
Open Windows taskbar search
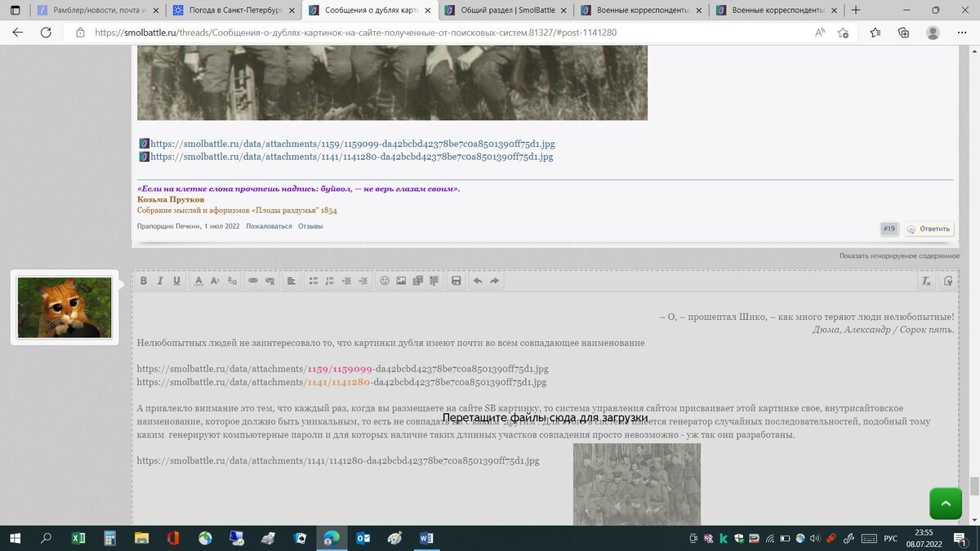pos(47,538)
